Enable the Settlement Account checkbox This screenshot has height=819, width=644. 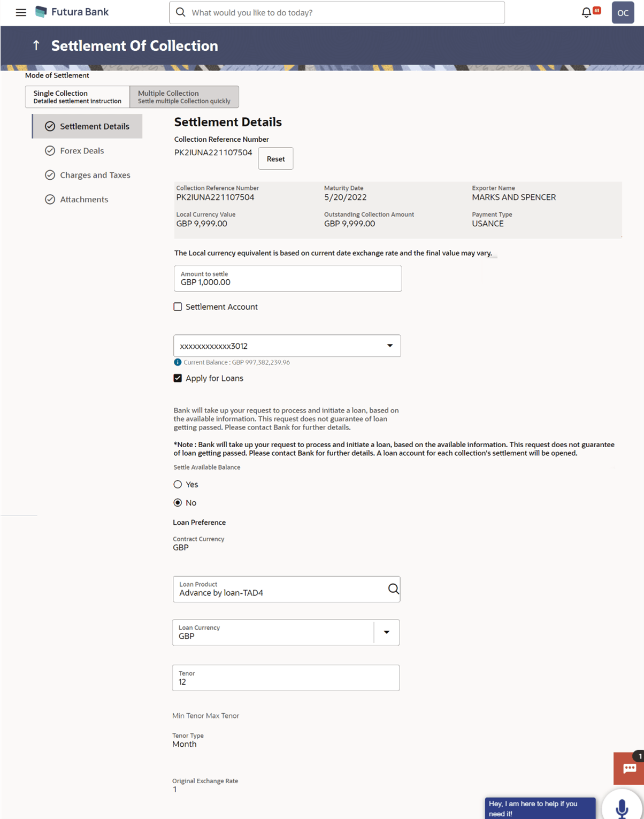tap(178, 307)
